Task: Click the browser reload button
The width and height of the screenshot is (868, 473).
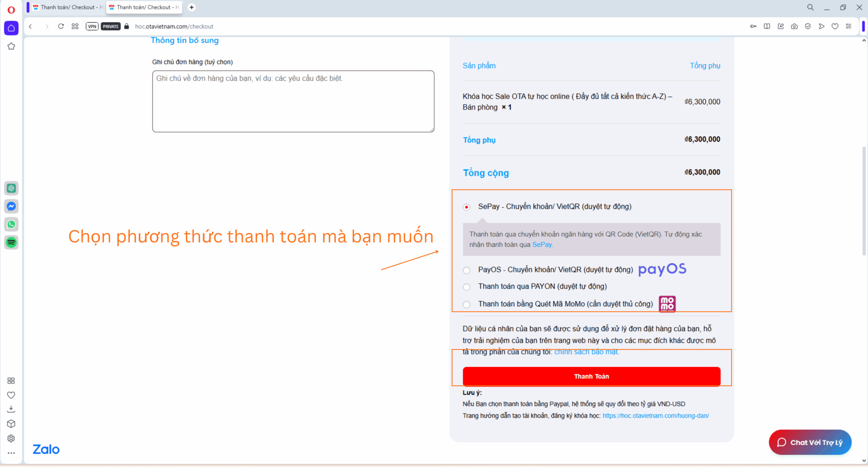Action: (61, 26)
